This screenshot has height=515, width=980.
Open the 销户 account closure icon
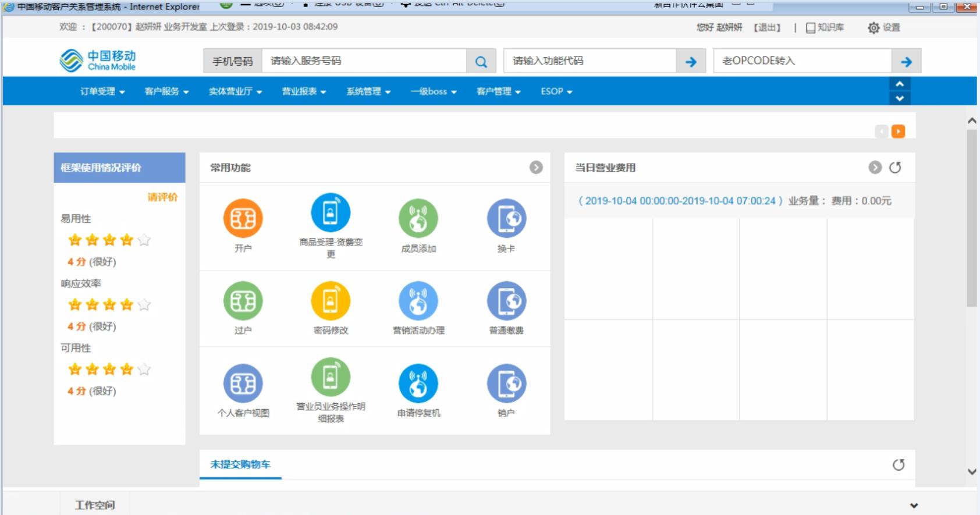coord(506,383)
